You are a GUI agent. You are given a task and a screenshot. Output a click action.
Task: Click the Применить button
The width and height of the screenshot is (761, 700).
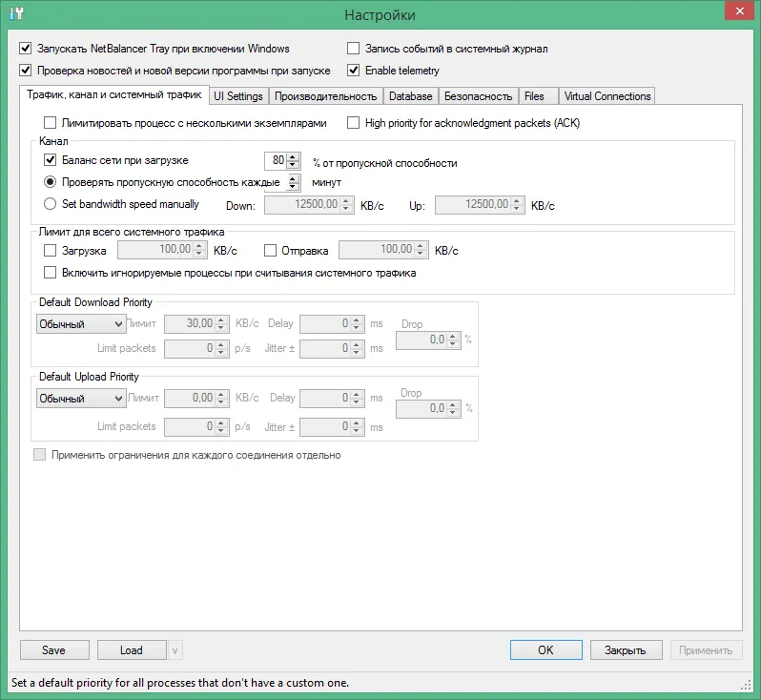(x=706, y=650)
